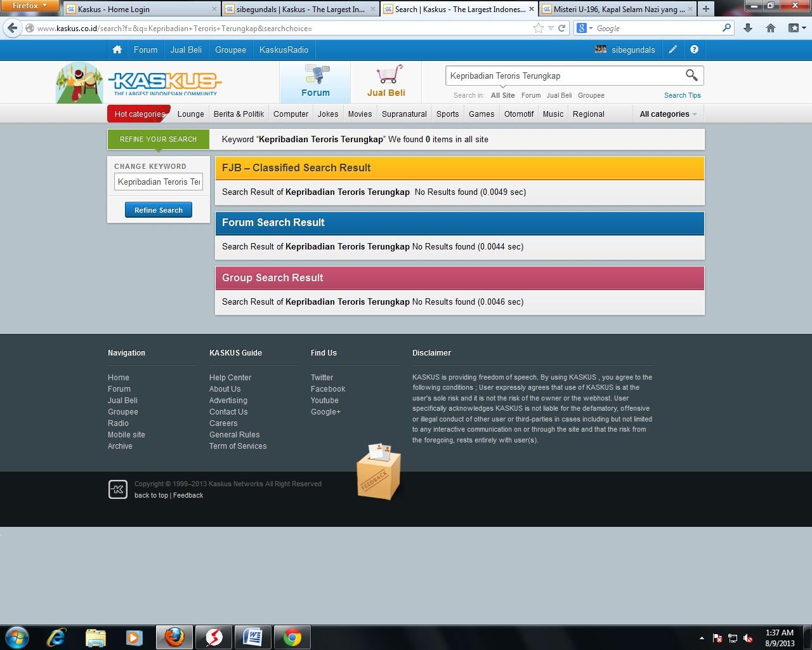This screenshot has width=812, height=650.
Task: Expand the All categories dropdown
Action: coord(668,114)
